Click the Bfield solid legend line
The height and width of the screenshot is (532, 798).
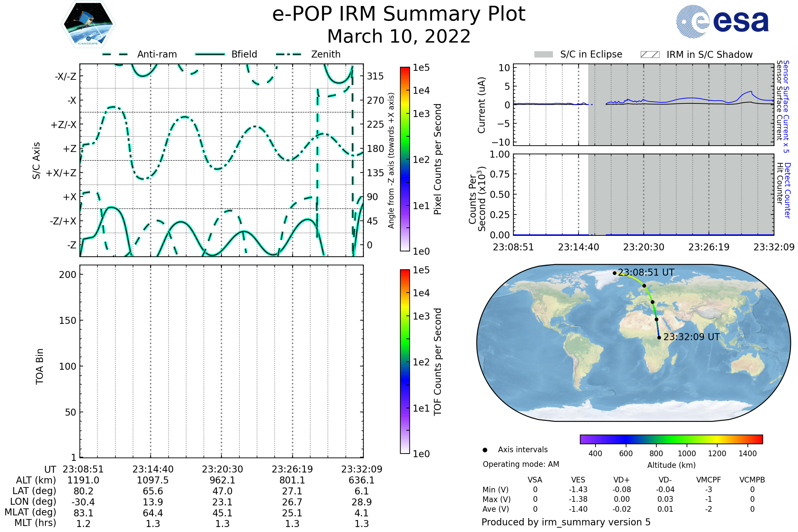tap(210, 54)
